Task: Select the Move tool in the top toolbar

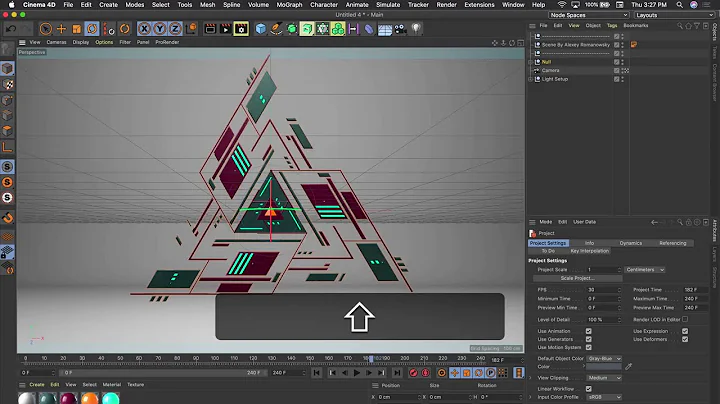Action: pyautogui.click(x=61, y=29)
